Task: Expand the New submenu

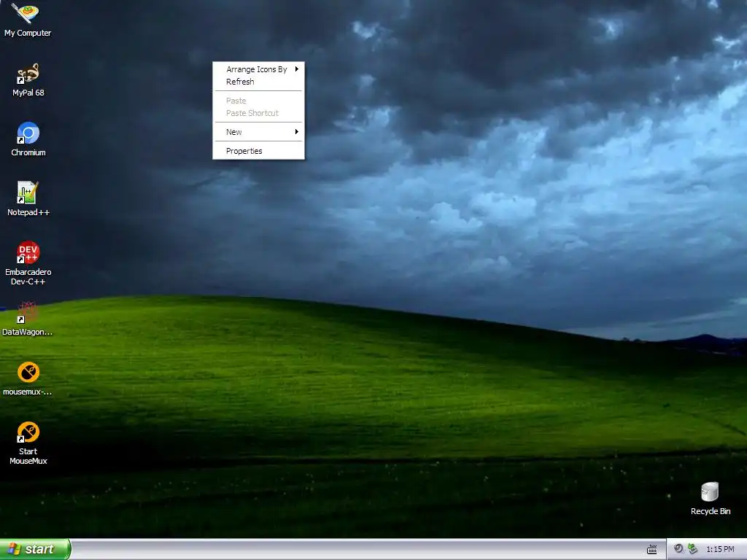Action: (258, 132)
